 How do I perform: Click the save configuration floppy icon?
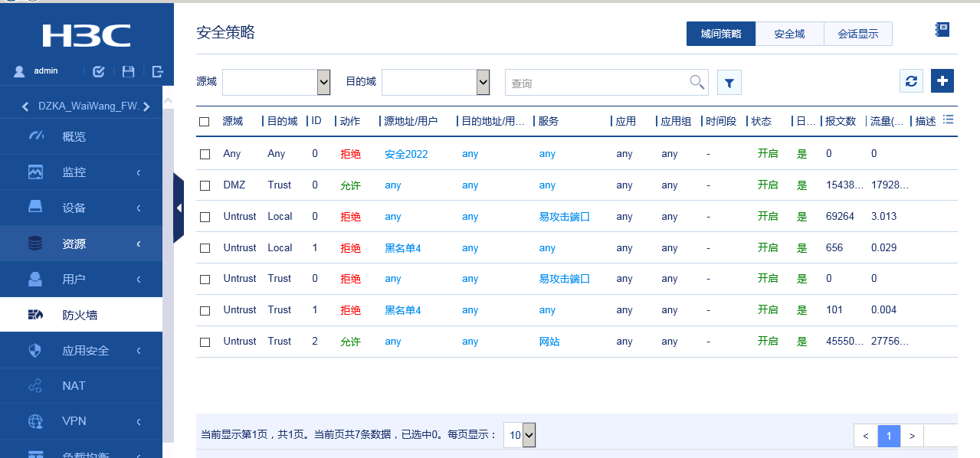pyautogui.click(x=129, y=71)
